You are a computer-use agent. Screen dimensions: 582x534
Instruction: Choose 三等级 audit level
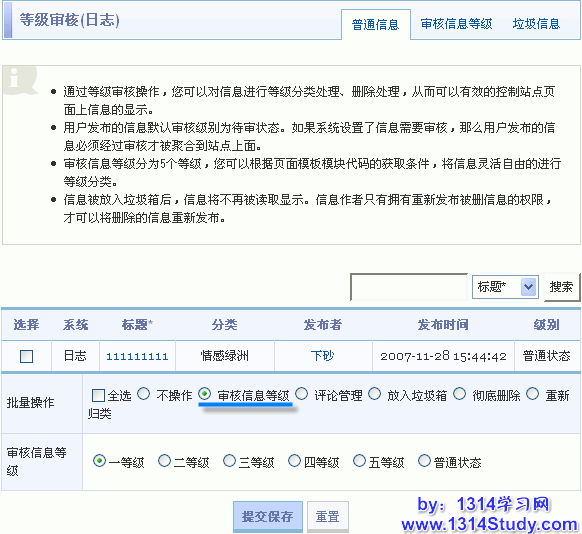pyautogui.click(x=229, y=461)
